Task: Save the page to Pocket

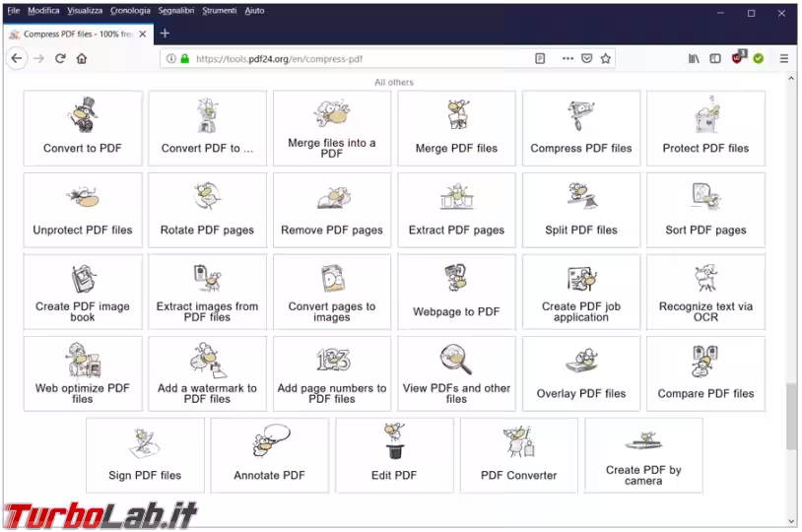Action: (586, 59)
